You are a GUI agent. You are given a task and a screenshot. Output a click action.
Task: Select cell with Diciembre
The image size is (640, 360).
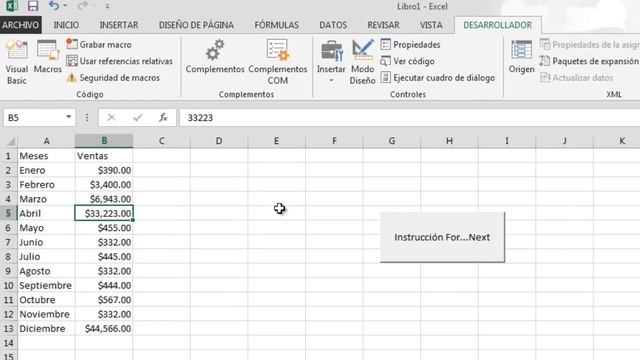click(46, 329)
